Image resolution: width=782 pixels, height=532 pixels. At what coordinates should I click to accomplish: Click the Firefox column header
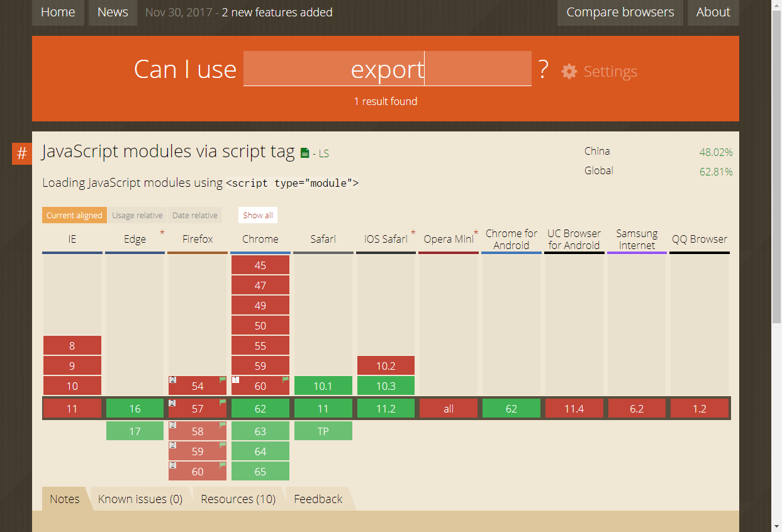pyautogui.click(x=198, y=239)
